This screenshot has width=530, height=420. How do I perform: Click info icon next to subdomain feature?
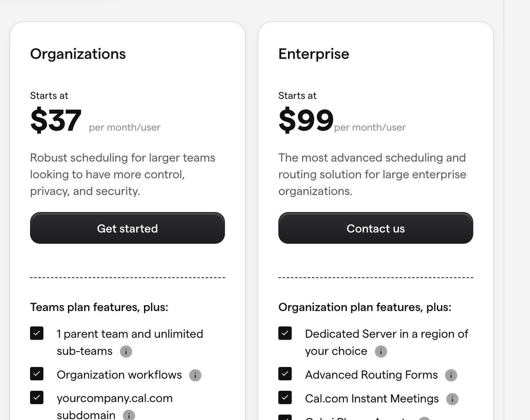click(129, 416)
